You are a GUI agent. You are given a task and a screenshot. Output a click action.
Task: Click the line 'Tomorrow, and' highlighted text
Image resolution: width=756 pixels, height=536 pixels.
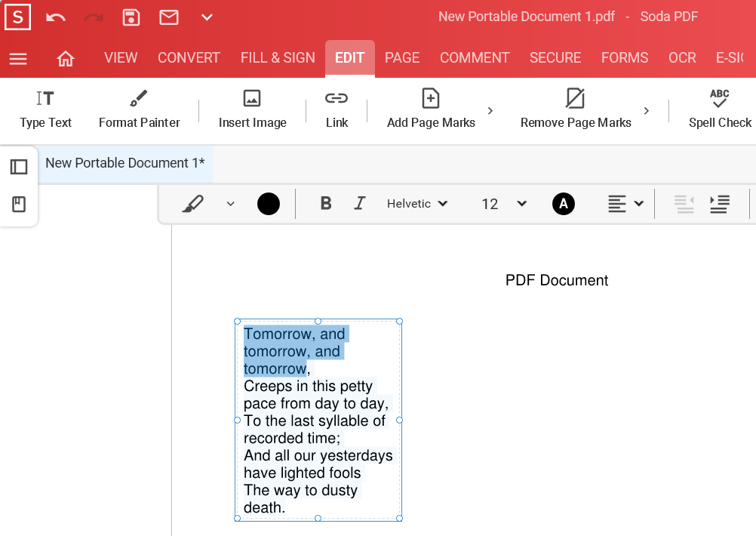pyautogui.click(x=294, y=334)
